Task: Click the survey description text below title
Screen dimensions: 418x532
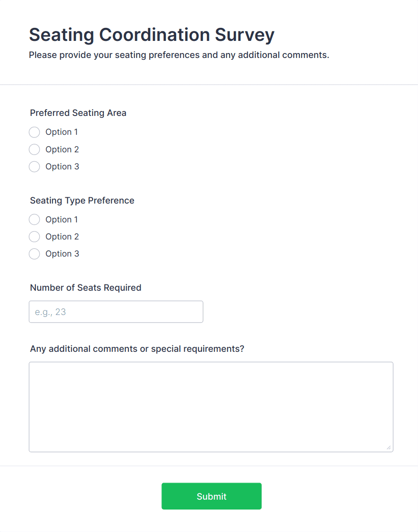Action: click(x=179, y=55)
